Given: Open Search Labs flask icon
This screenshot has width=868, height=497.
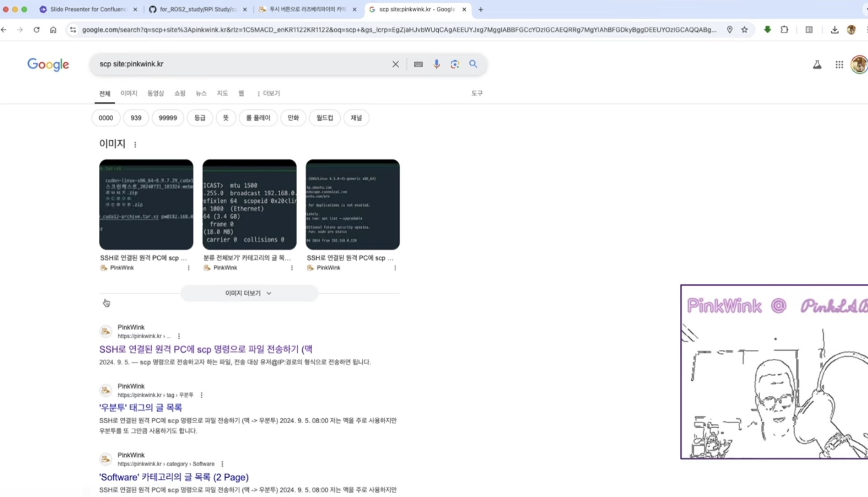Looking at the screenshot, I should pyautogui.click(x=817, y=64).
